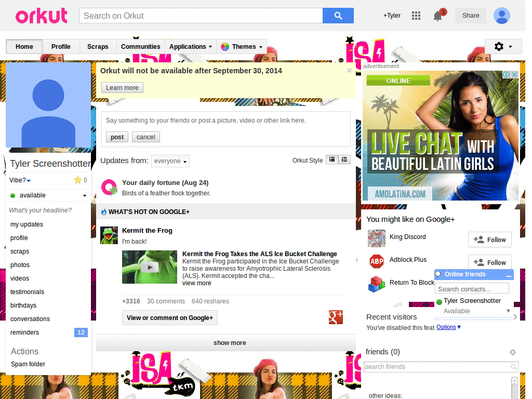Image resolution: width=532 pixels, height=399 pixels.
Task: Open the settings gear menu
Action: (503, 46)
